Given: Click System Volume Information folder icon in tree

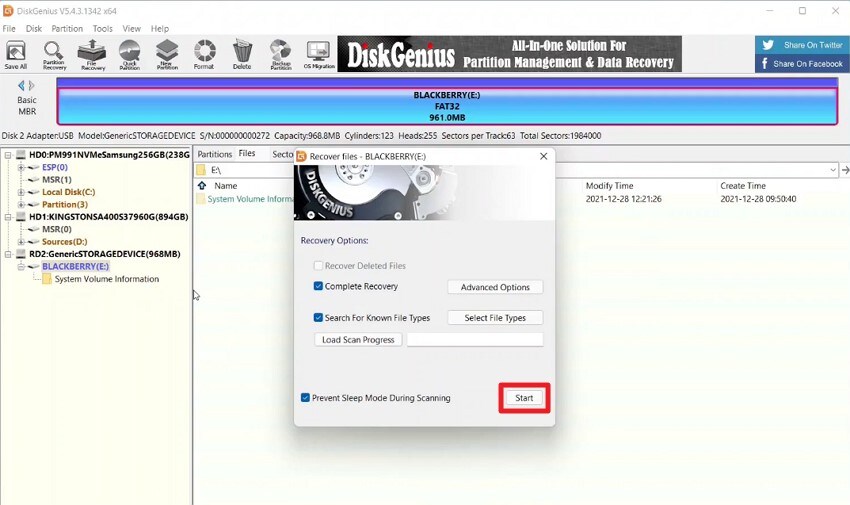Looking at the screenshot, I should (x=47, y=279).
